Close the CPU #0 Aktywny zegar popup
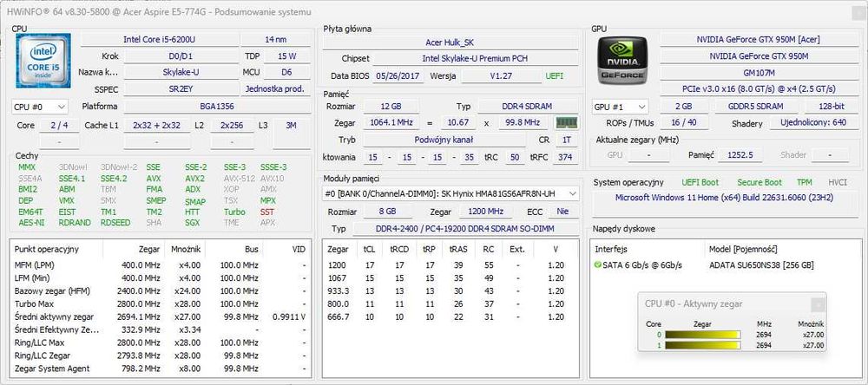The image size is (868, 385). 818,304
